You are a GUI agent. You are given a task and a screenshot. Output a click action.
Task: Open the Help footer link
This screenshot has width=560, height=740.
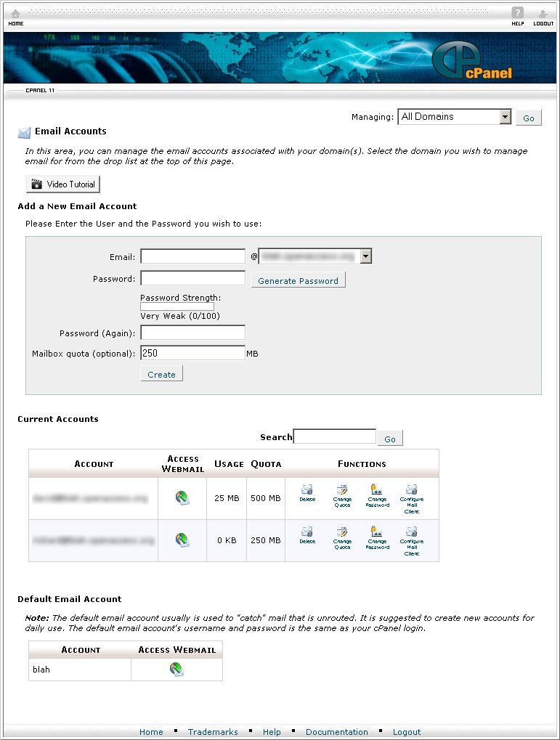(x=272, y=731)
